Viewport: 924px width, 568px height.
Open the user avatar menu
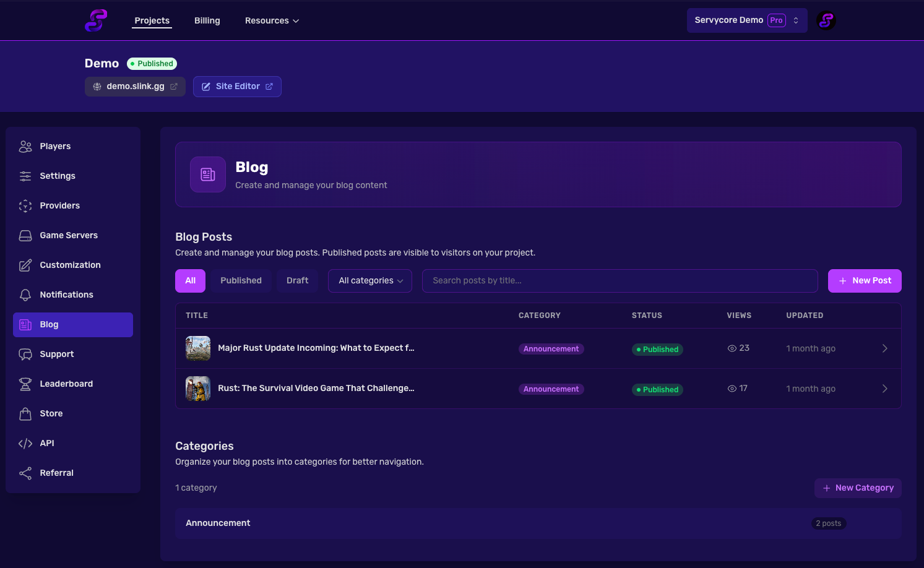pyautogui.click(x=826, y=20)
